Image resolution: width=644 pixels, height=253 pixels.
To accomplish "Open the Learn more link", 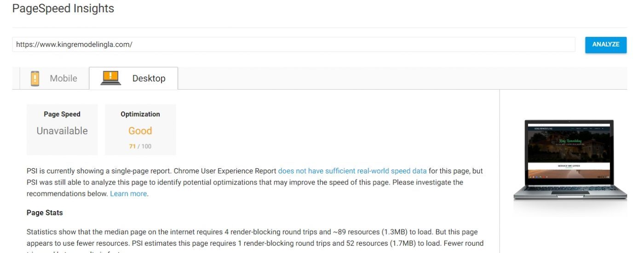I will click(x=128, y=194).
